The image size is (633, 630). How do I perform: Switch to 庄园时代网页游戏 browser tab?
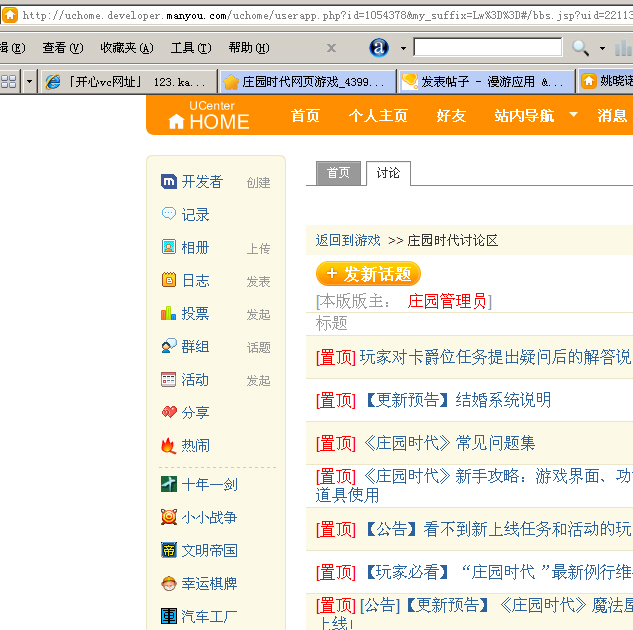[x=305, y=82]
